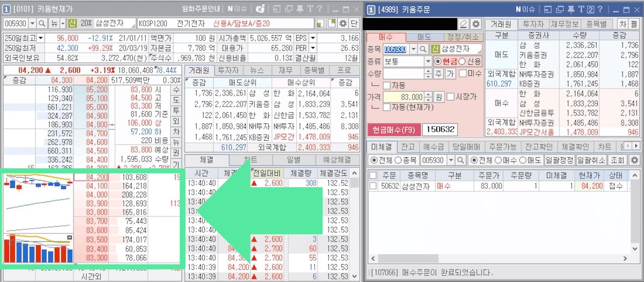Click 가격 input field showing 83,000

coord(404,97)
